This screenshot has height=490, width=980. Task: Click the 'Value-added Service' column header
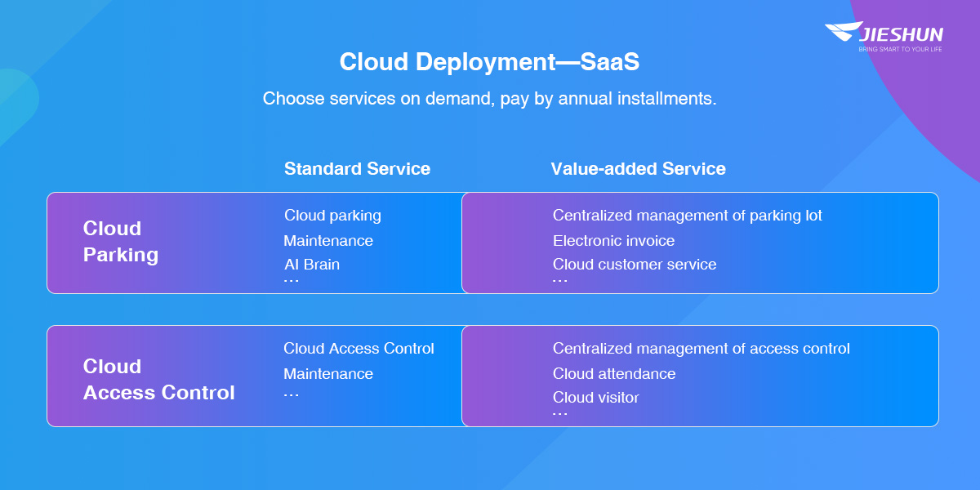[x=638, y=169]
